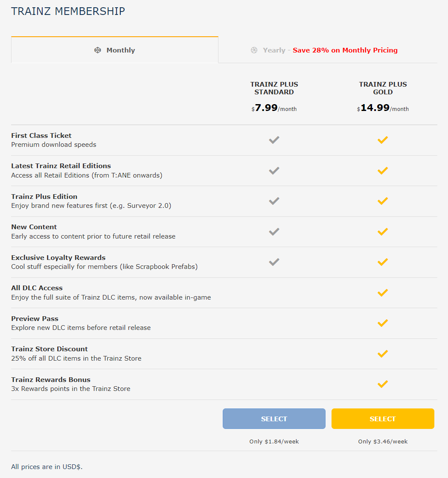Click gold checkmark for All DLC Access
Viewport: 448px width, 478px height.
point(383,293)
